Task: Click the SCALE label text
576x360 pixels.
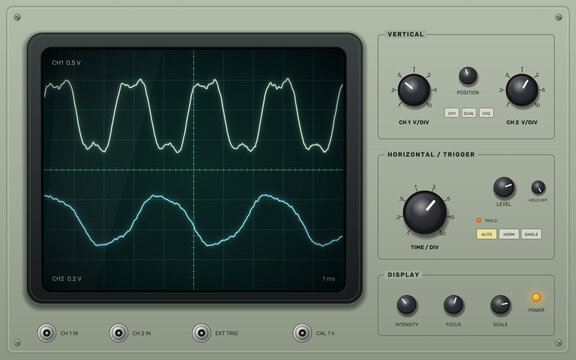Action: point(500,324)
